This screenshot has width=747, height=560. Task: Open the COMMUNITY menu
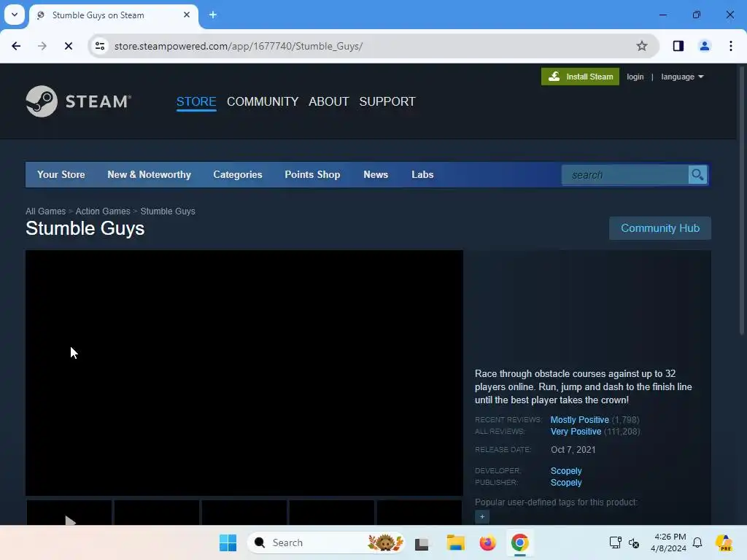(x=263, y=101)
